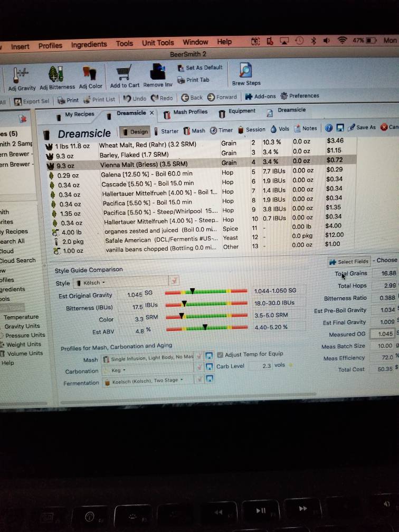Click Gravity Units in the sidebar
The height and width of the screenshot is (532, 399).
[22, 326]
